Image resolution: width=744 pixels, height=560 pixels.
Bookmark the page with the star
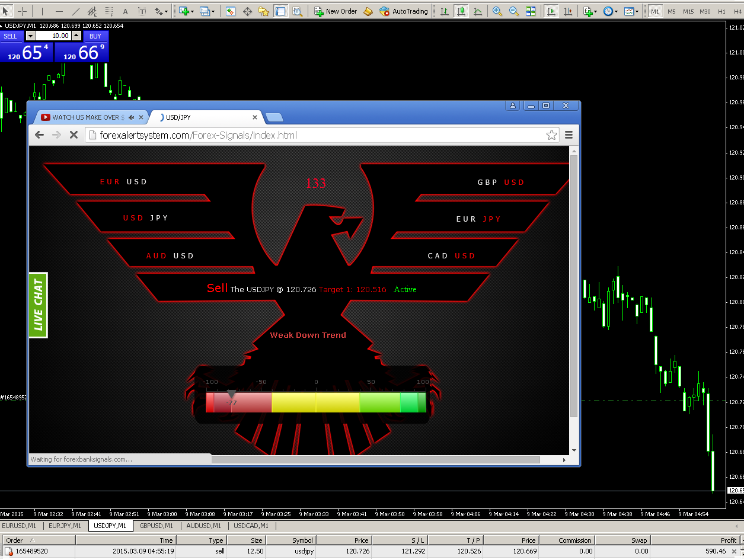point(551,135)
